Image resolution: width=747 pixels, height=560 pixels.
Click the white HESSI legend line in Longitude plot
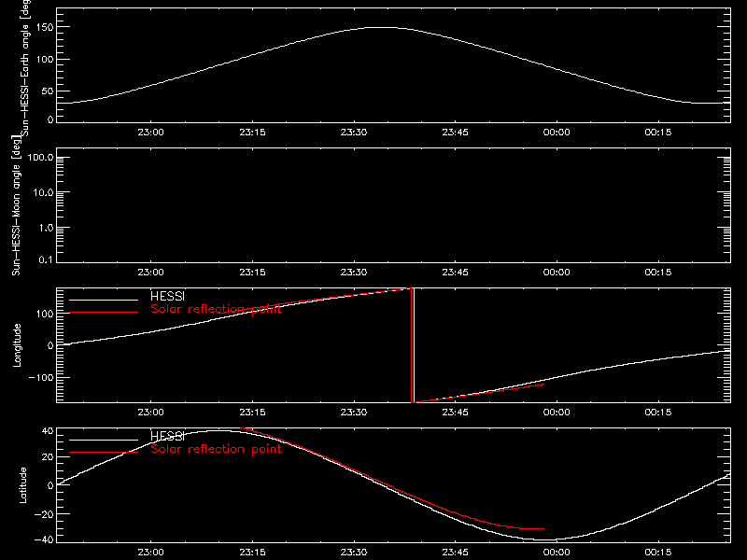click(x=104, y=300)
